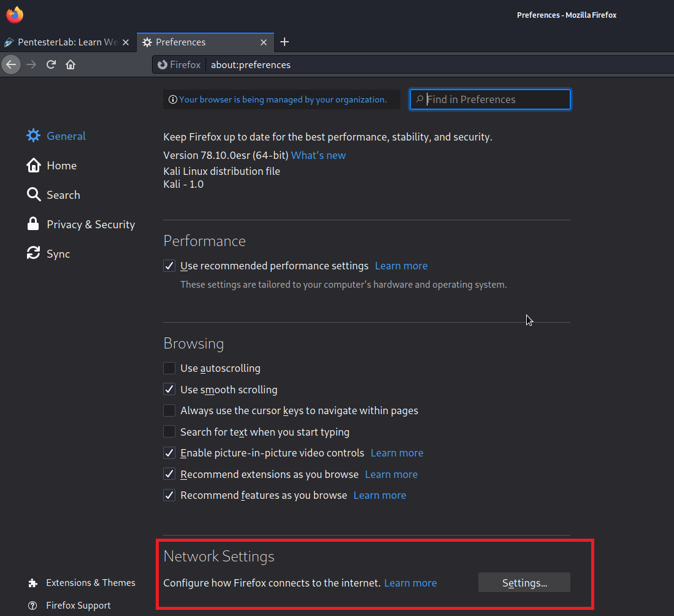Click the General gear icon in sidebar
The width and height of the screenshot is (674, 616).
(34, 136)
